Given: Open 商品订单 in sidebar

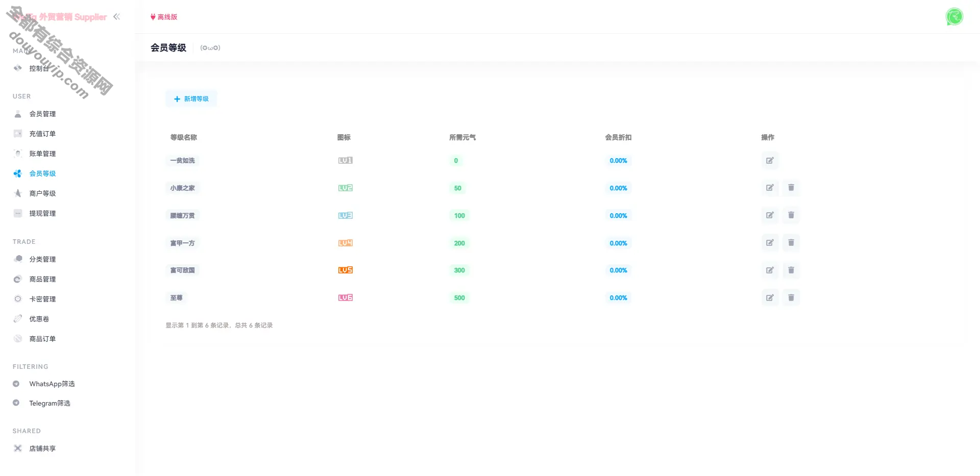Looking at the screenshot, I should click(42, 339).
